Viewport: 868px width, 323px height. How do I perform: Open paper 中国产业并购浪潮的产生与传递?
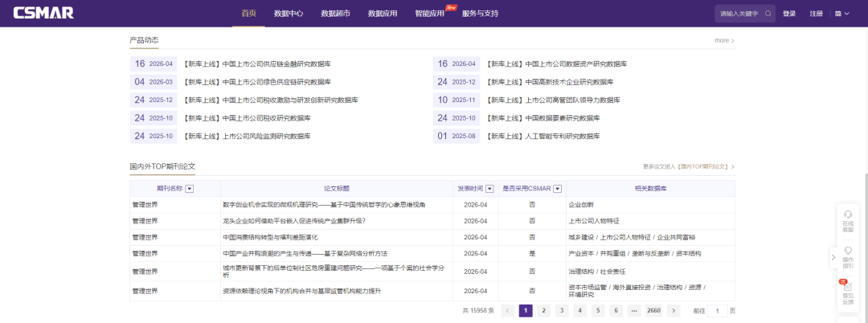click(305, 253)
